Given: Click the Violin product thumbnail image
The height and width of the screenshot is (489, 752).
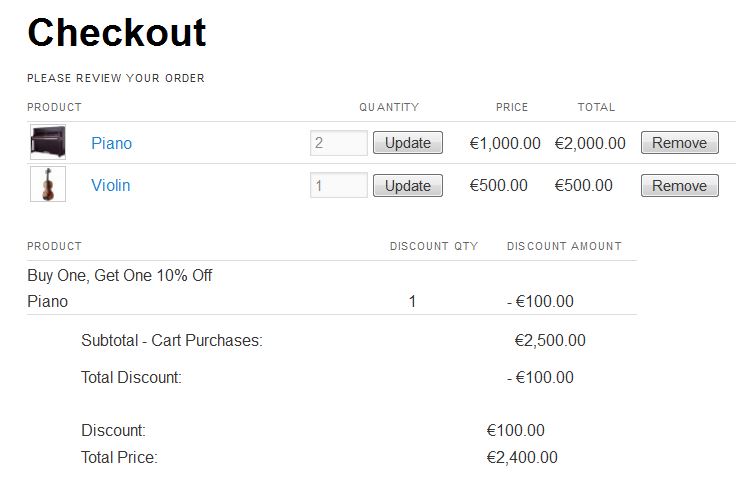Looking at the screenshot, I should (48, 184).
